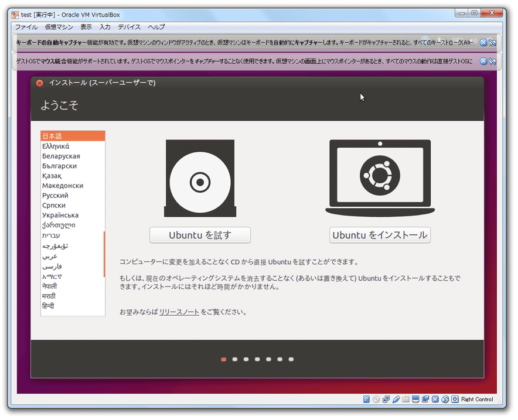This screenshot has width=518, height=420.
Task: Select Српски in the language list
Action: click(73, 206)
